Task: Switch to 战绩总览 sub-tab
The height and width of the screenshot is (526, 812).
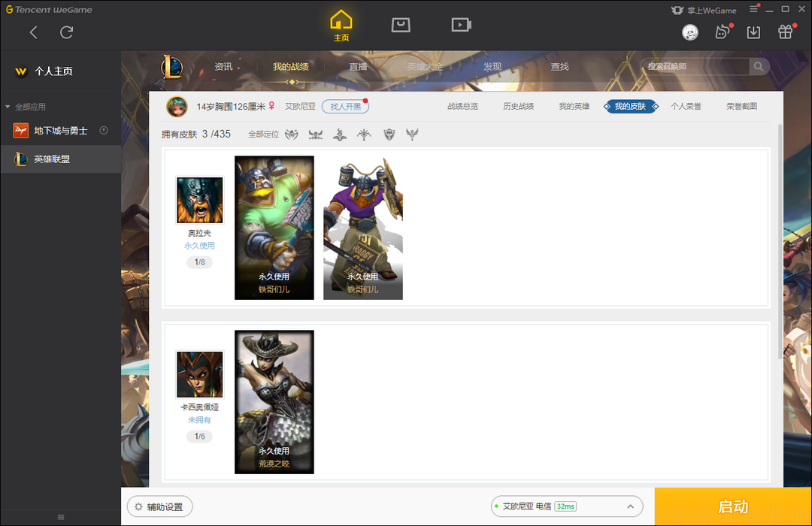Action: pos(463,106)
